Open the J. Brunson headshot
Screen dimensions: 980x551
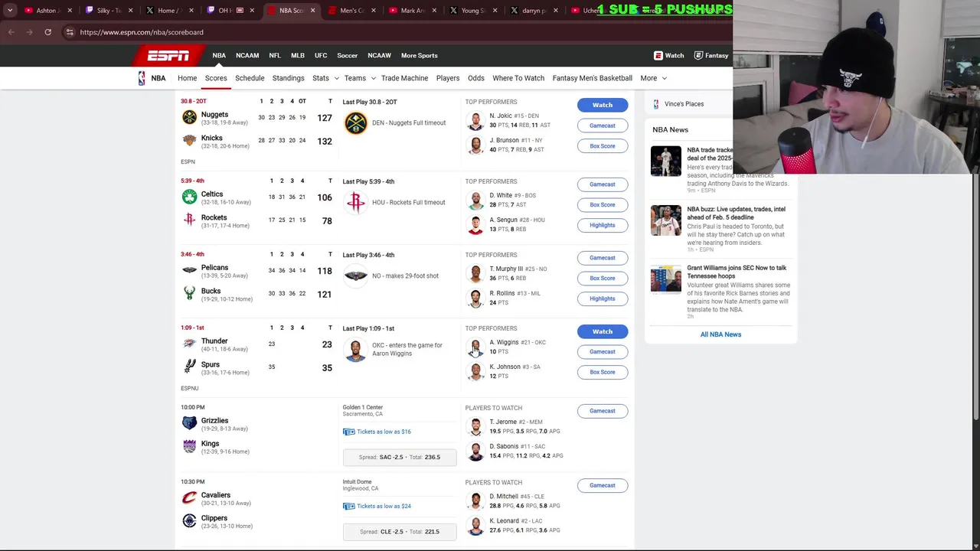(x=475, y=145)
